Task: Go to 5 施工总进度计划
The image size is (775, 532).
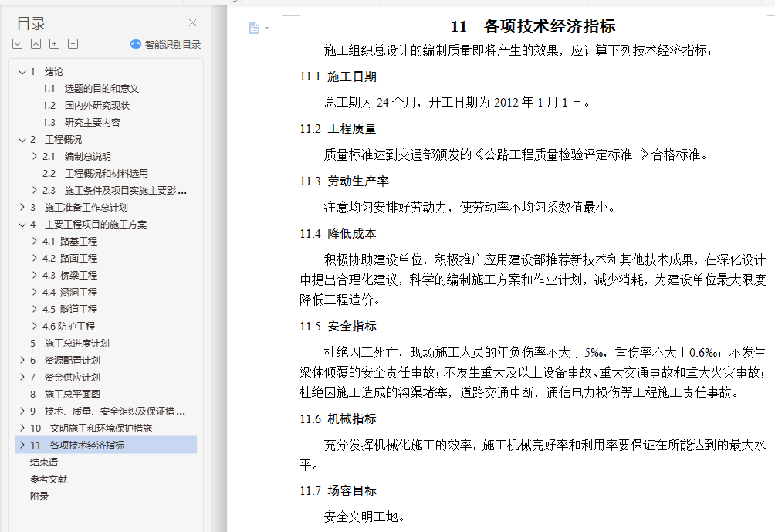Action: [69, 343]
